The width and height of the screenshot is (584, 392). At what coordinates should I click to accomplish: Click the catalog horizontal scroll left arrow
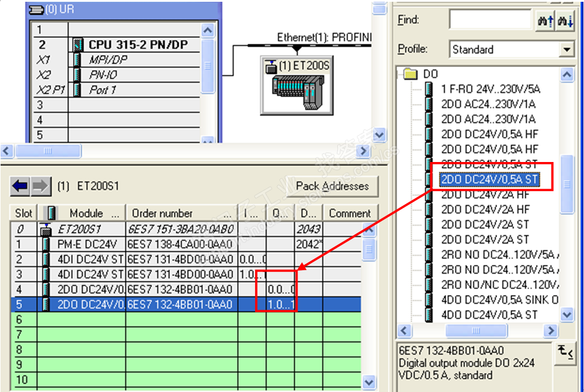pyautogui.click(x=404, y=330)
